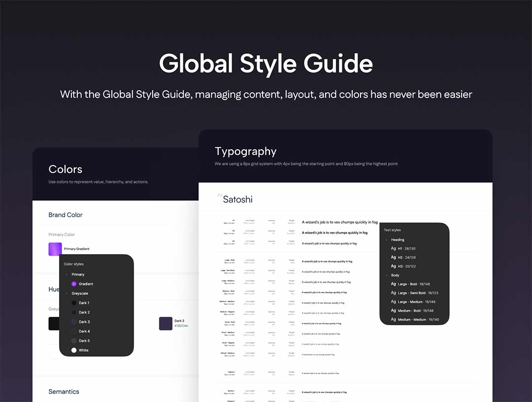Viewport: 532px width, 402px height.
Task: Click the Ag icon beside H2 style
Action: [x=393, y=258]
